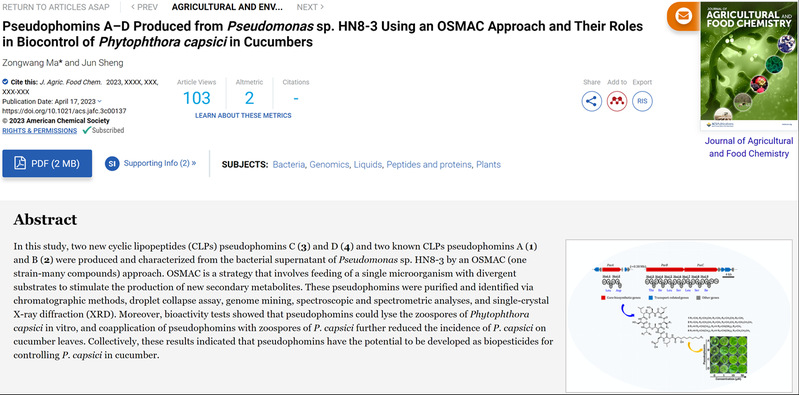Image resolution: width=799 pixels, height=395 pixels.
Task: Select the Peptides and proteins subject
Action: tap(429, 165)
